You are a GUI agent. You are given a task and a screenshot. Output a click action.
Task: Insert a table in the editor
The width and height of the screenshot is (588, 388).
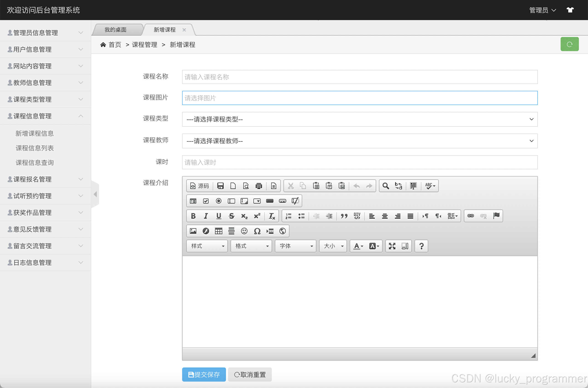pyautogui.click(x=218, y=231)
